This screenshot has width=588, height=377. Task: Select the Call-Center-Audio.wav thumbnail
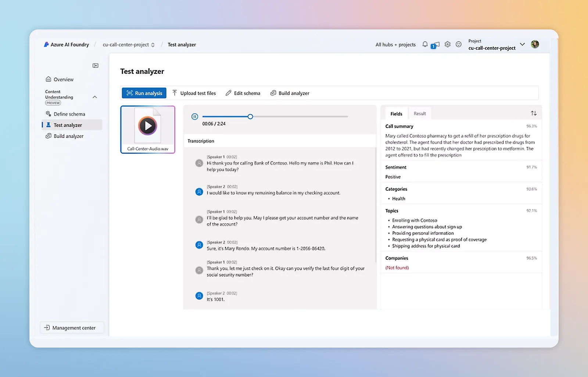point(148,129)
